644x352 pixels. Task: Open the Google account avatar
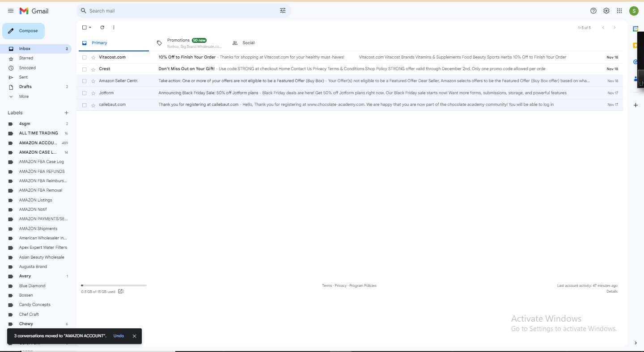click(634, 11)
